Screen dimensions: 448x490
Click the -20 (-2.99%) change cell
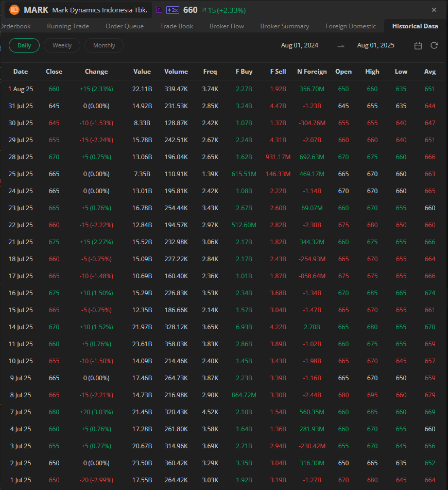pyautogui.click(x=96, y=480)
